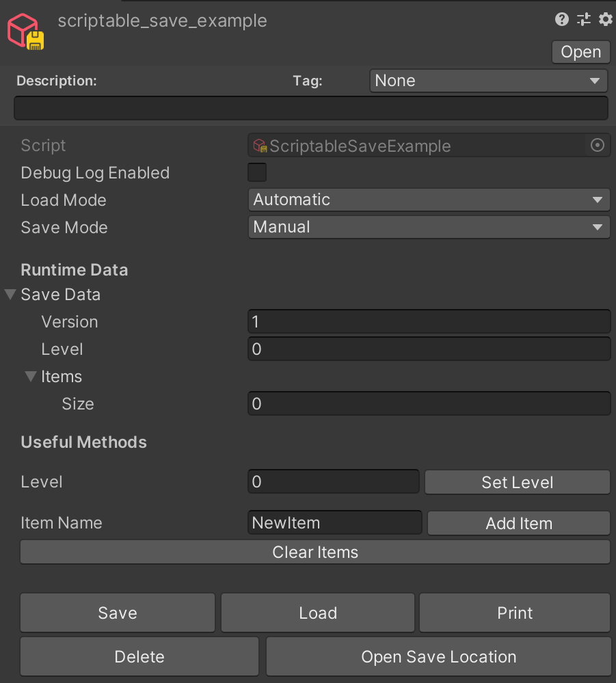Click the Add Item button
Image resolution: width=616 pixels, height=683 pixels.
point(518,523)
